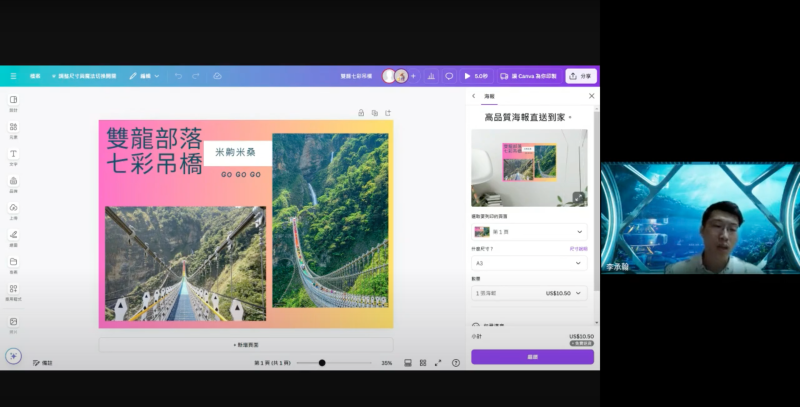Open the 文字 text panel
This screenshot has height=407, width=800.
13,157
